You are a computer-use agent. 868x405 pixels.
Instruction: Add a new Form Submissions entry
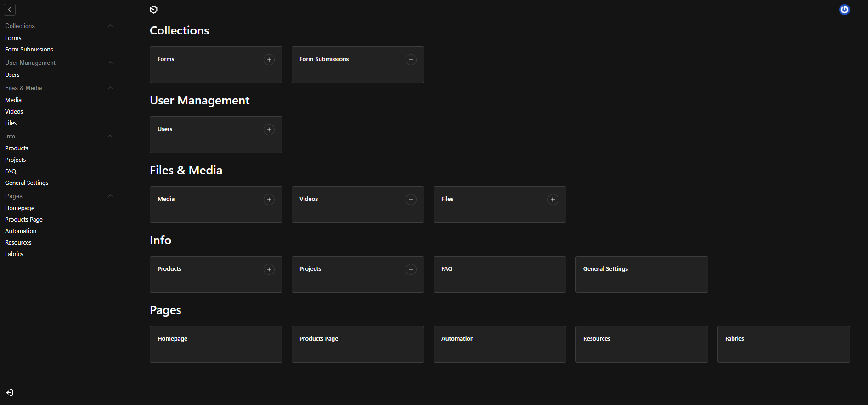click(x=411, y=60)
